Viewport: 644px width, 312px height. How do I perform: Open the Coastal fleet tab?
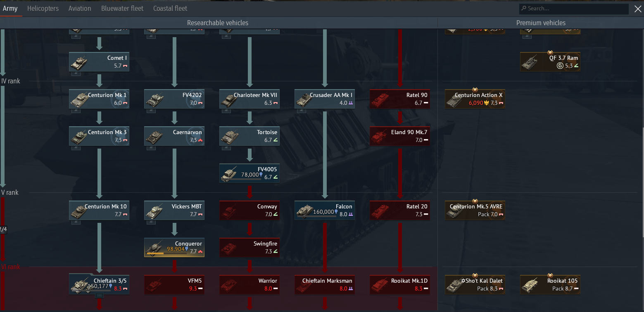pos(170,8)
